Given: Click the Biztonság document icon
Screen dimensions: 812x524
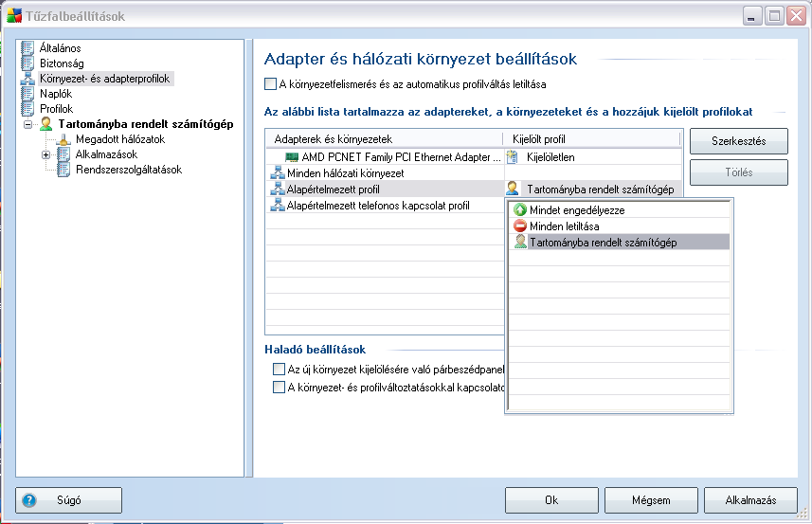Looking at the screenshot, I should pyautogui.click(x=27, y=63).
